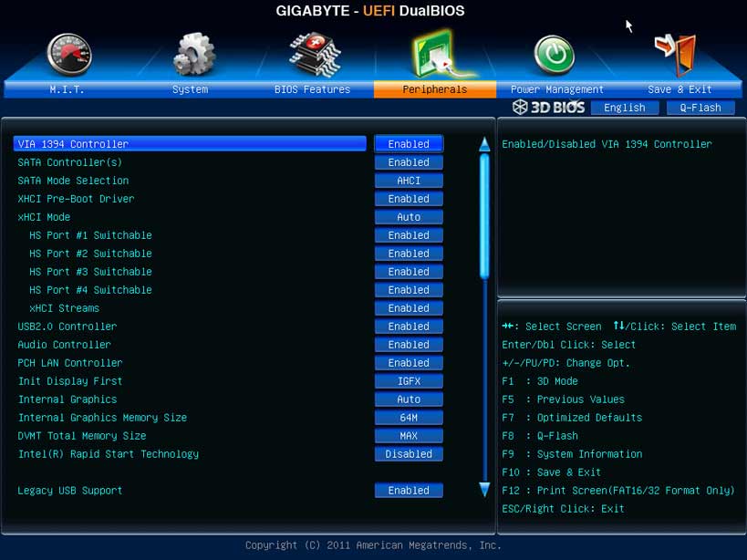Change SATA Mode Selection AHCI value

[409, 181]
